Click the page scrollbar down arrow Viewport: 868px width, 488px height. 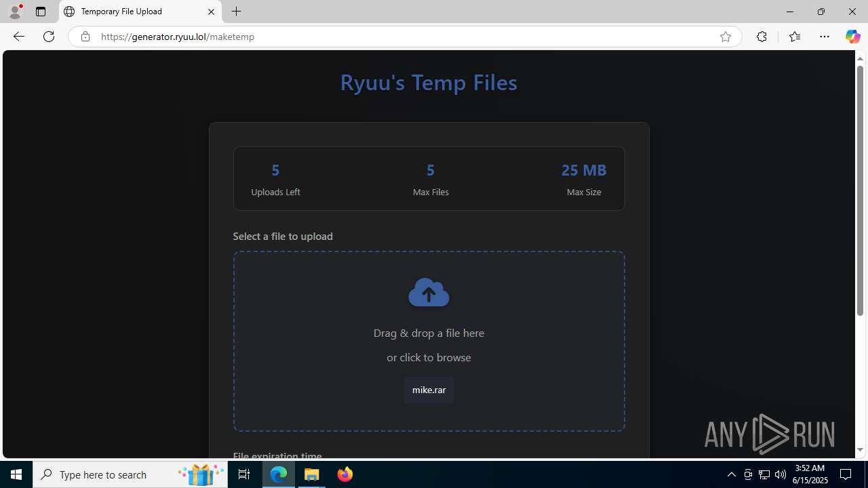[x=860, y=450]
